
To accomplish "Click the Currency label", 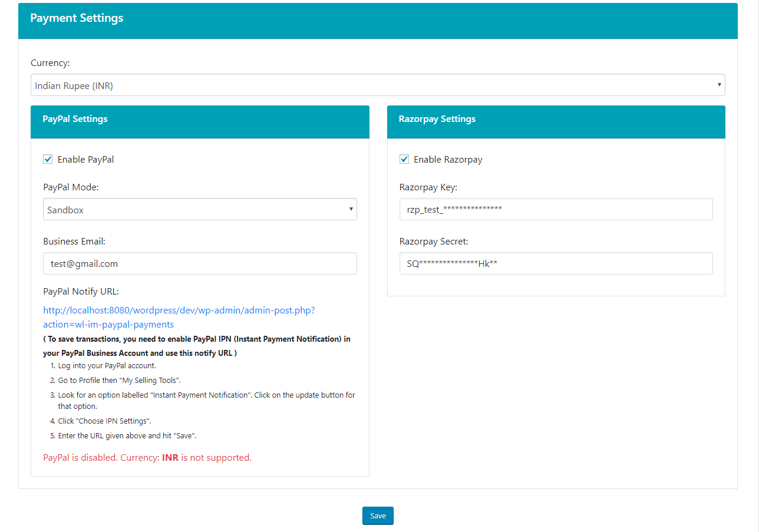I will [50, 63].
